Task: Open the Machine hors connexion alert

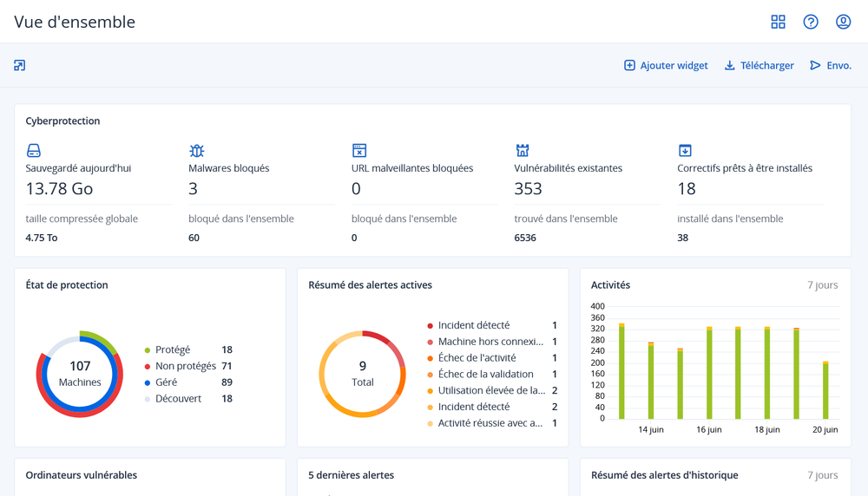Action: 490,342
